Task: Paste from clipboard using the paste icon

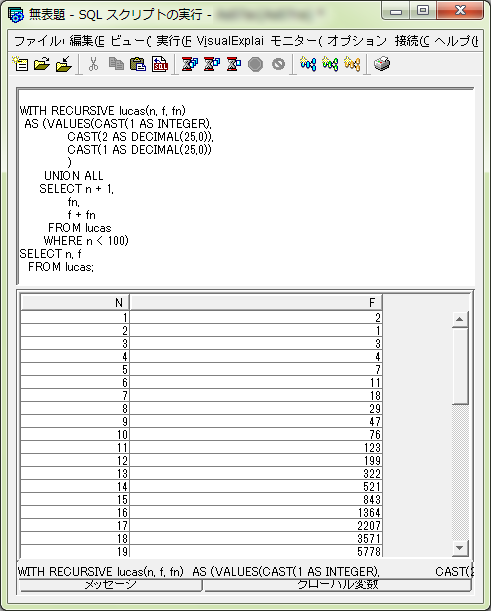Action: coord(138,64)
